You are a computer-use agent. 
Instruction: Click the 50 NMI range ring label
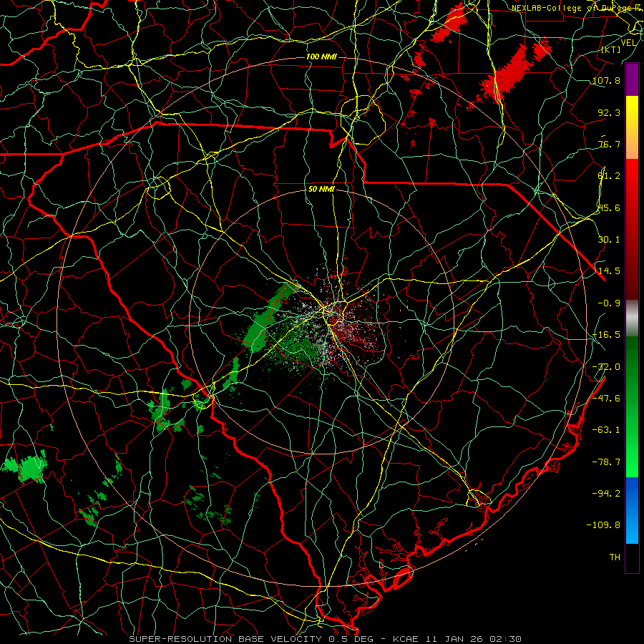coord(321,190)
